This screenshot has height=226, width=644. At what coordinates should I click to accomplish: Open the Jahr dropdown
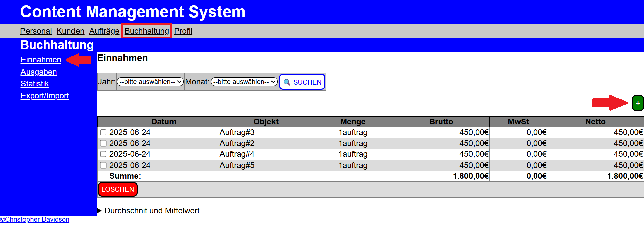pos(150,82)
